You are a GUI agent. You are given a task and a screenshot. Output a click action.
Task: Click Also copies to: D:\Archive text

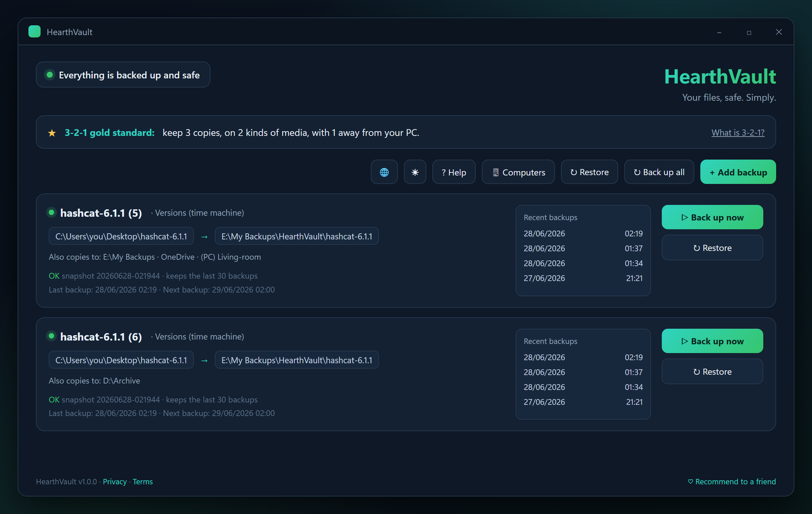[x=94, y=381]
